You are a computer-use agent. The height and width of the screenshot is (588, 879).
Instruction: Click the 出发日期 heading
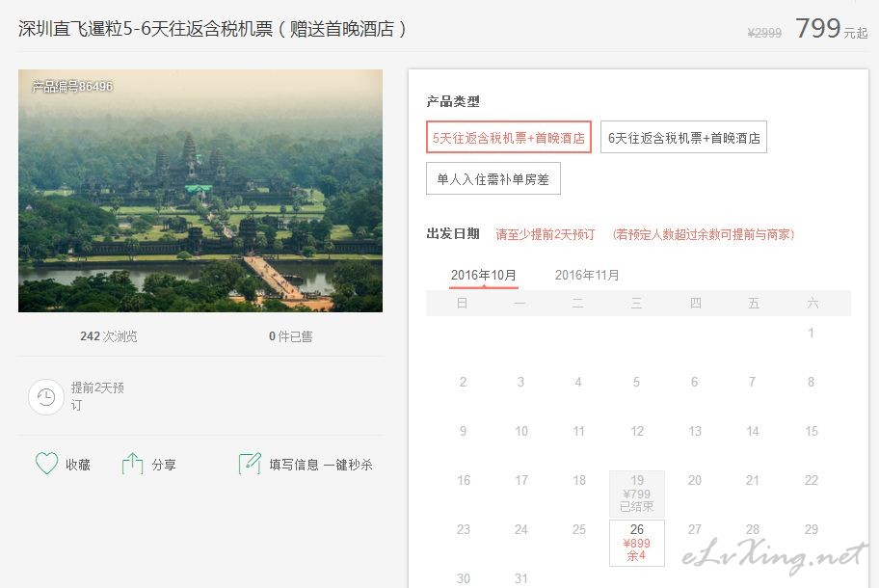click(x=453, y=233)
